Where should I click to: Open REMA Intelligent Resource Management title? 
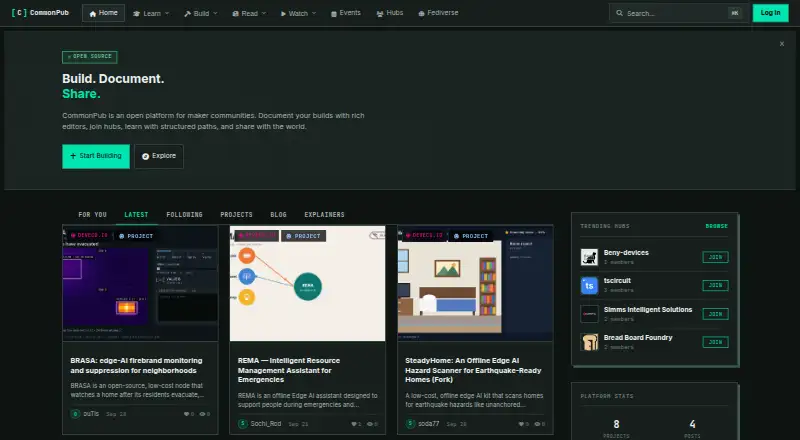coord(289,370)
